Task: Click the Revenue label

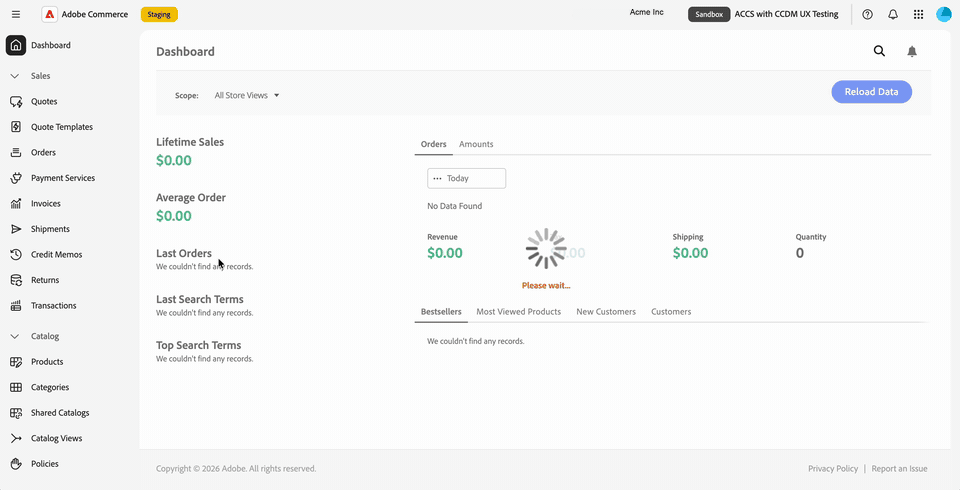Action: click(443, 237)
